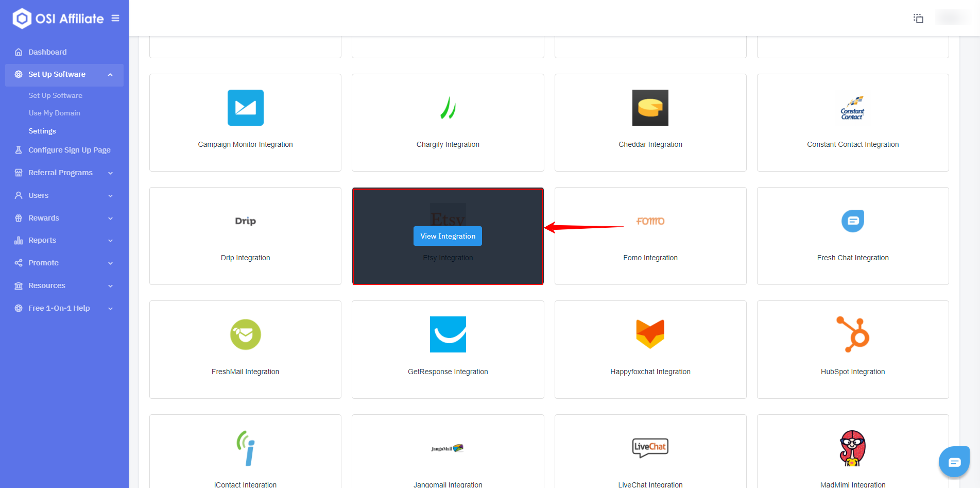980x488 pixels.
Task: Click the OSI Affiliate logo
Action: click(58, 19)
